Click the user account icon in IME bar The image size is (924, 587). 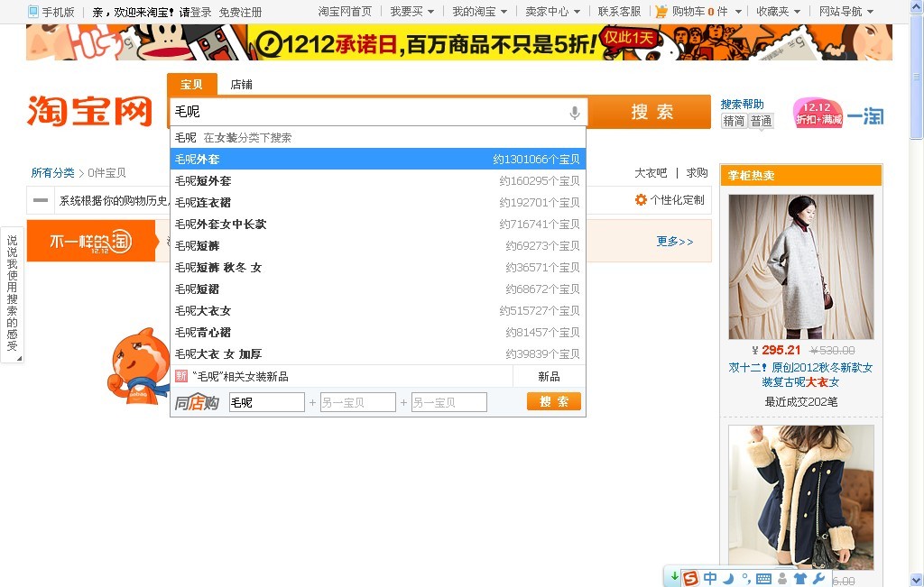(782, 579)
